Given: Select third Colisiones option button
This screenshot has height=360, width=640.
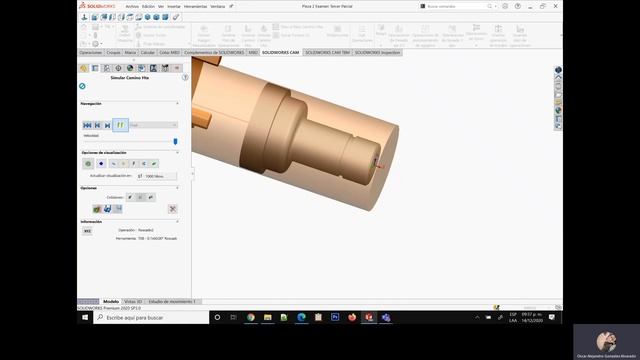Looking at the screenshot, I should click(x=151, y=197).
